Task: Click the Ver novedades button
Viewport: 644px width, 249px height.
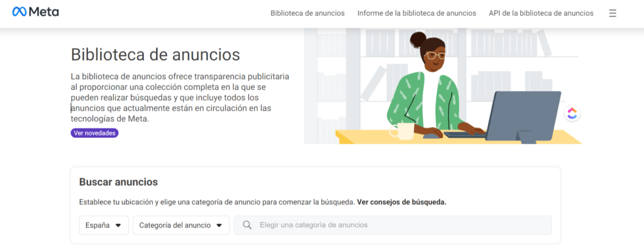Action: click(x=94, y=133)
